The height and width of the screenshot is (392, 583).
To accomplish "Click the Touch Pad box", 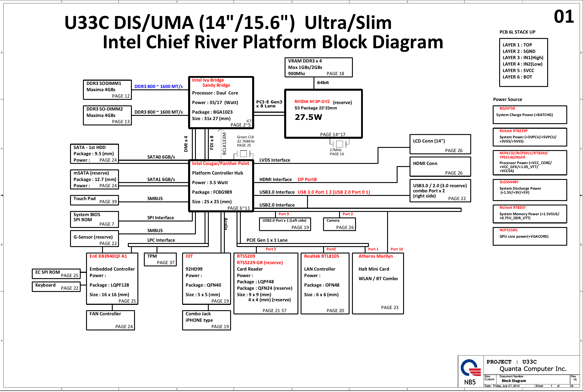I will pyautogui.click(x=94, y=200).
